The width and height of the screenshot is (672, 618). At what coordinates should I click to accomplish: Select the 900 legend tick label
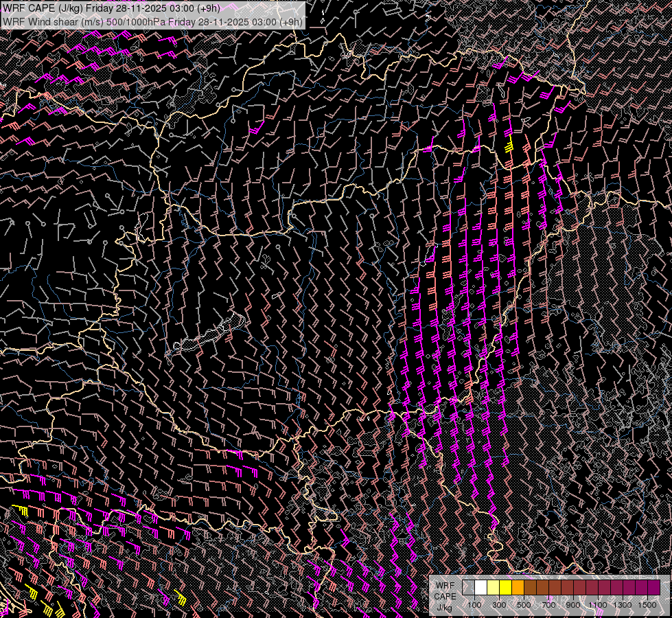coord(573,605)
